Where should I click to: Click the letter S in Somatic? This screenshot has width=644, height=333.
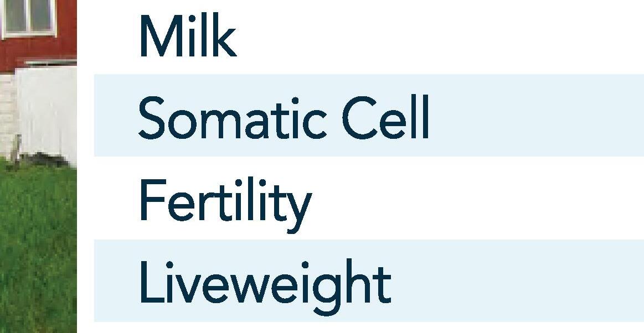point(151,118)
